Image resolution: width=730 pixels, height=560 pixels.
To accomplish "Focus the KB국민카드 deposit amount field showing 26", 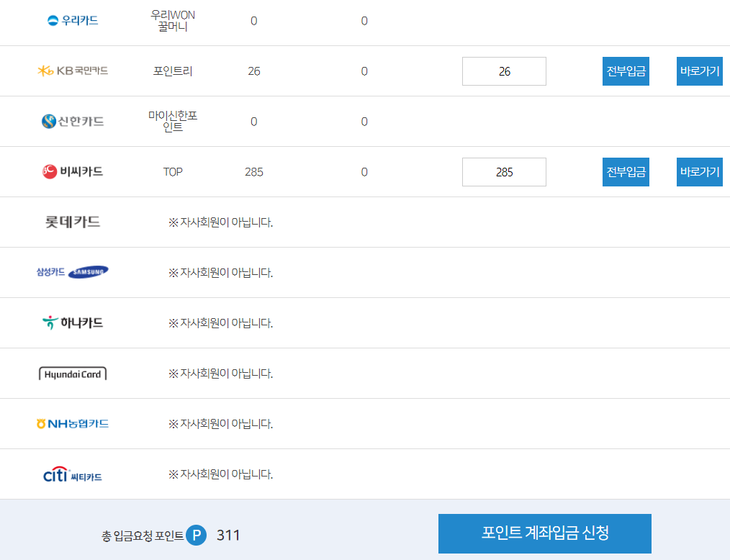I will pyautogui.click(x=504, y=71).
